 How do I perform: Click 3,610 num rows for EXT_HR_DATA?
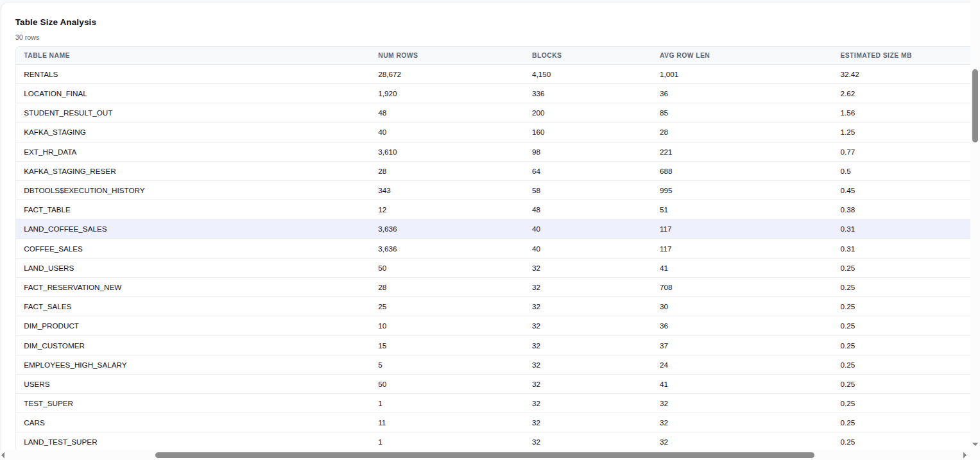[x=388, y=152]
